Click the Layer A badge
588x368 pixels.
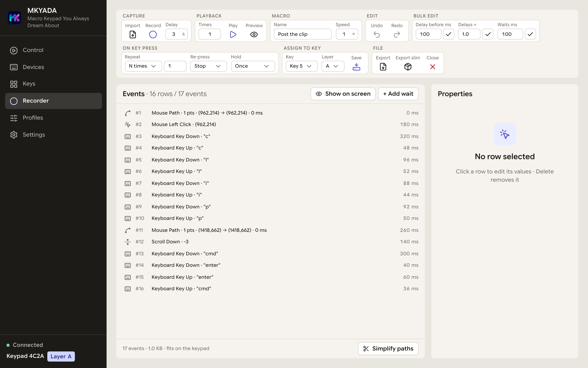pyautogui.click(x=61, y=356)
